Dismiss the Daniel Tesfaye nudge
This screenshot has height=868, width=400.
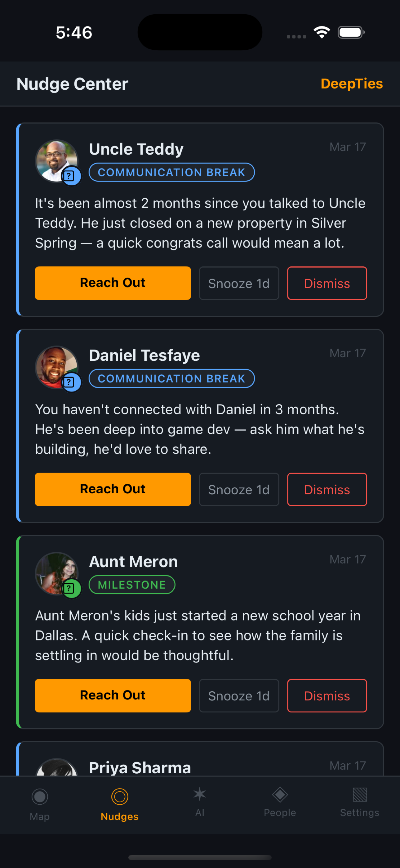tap(327, 489)
